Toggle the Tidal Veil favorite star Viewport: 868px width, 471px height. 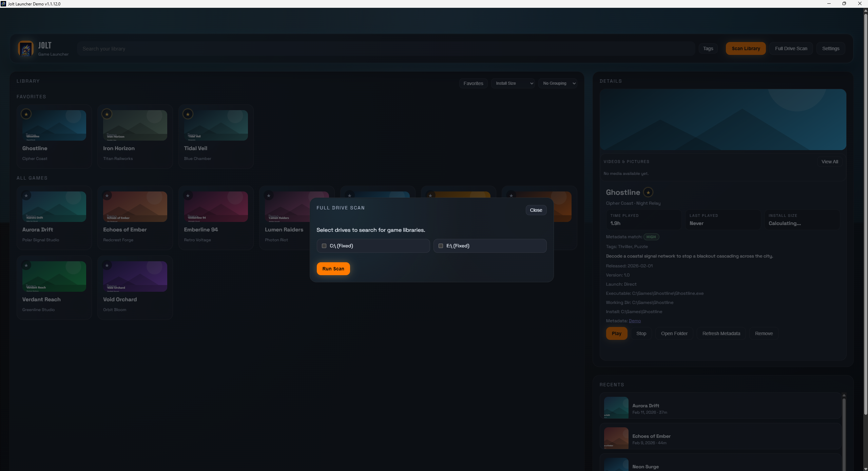point(188,114)
